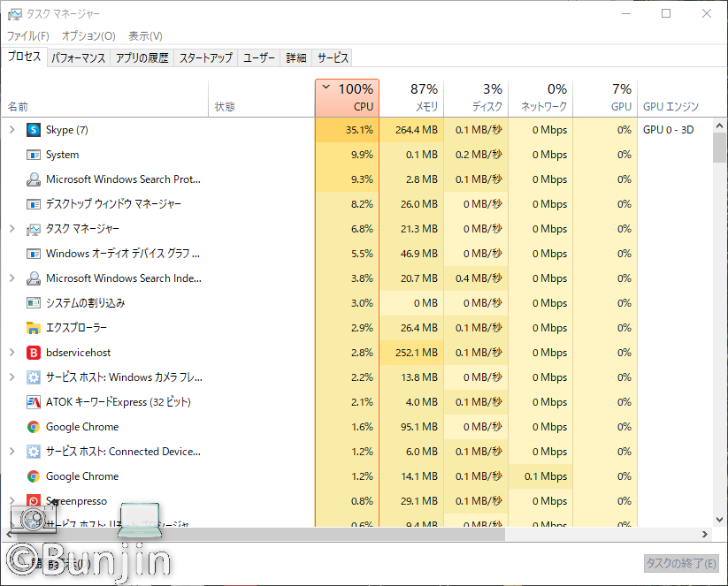728x586 pixels.
Task: Click the Chrome icon in the 14.1 MB row
Action: click(x=34, y=476)
